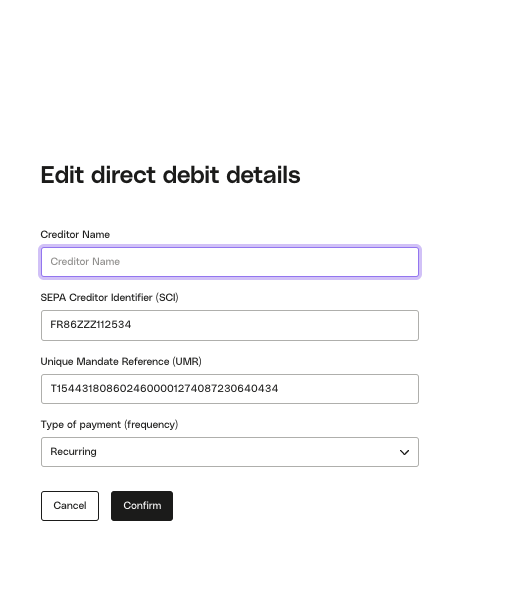Screen dimensions: 520x616
Task: Cancel editing direct debit details
Action: tap(70, 506)
